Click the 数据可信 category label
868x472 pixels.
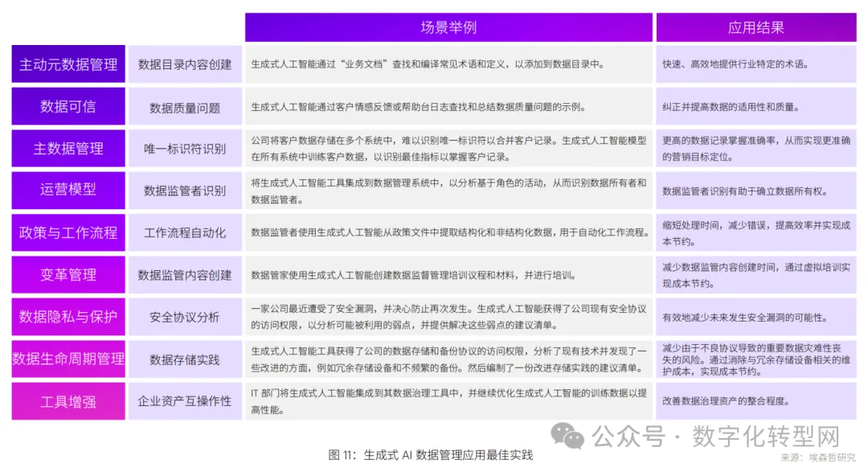(68, 107)
